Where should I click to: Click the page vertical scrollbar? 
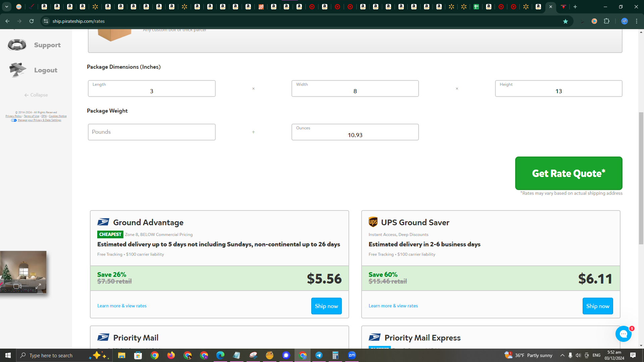click(x=641, y=178)
